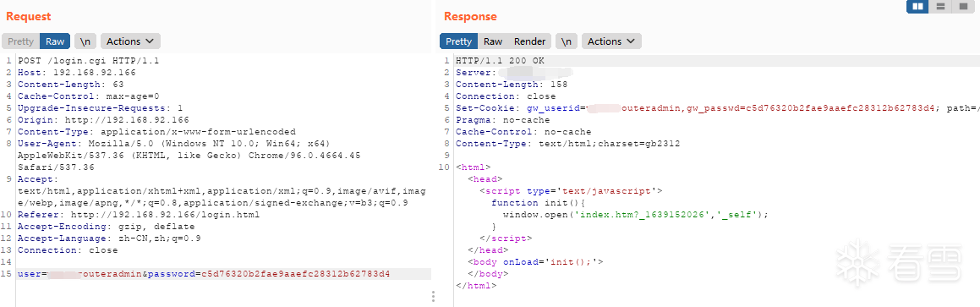Open the Request Actions dropdown

click(130, 41)
